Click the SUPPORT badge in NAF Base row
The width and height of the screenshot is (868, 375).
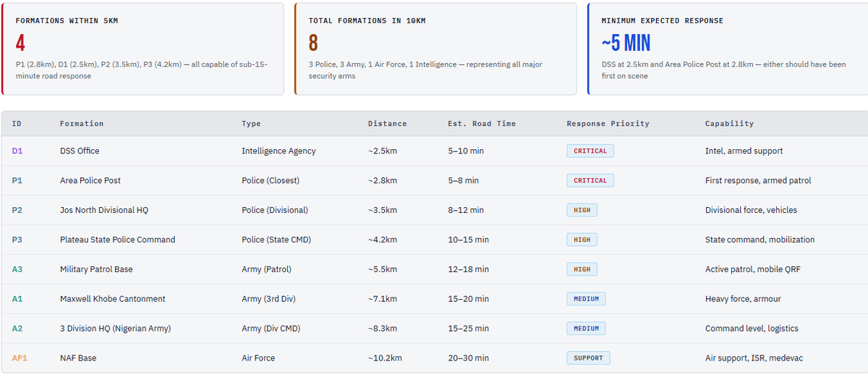[588, 358]
